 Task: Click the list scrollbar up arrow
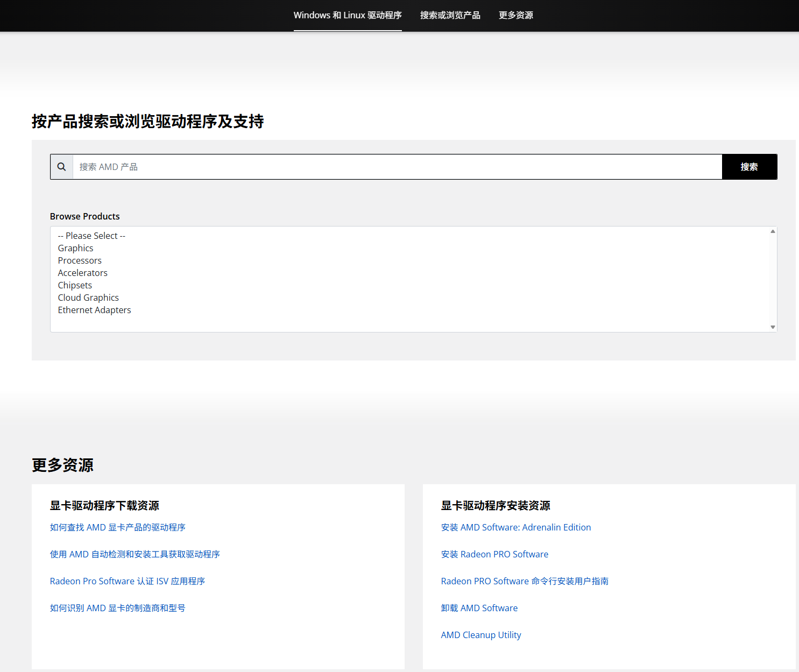(x=773, y=231)
